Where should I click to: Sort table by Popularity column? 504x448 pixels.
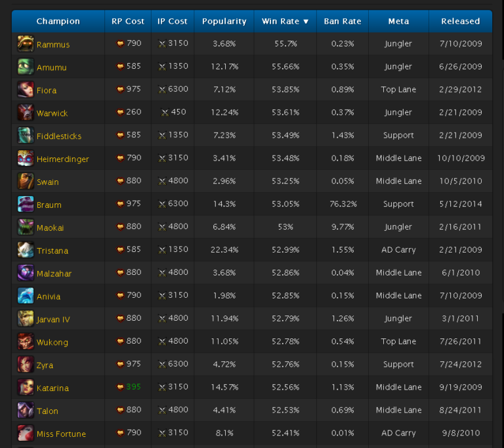(x=224, y=22)
